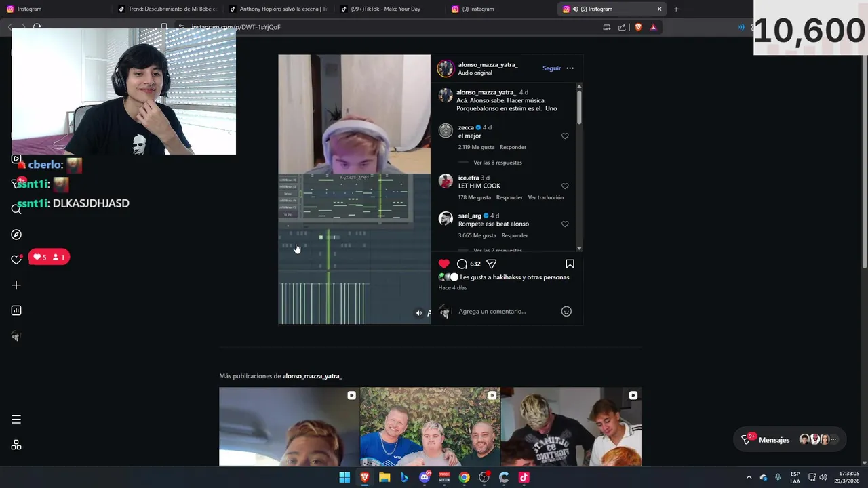Close the active (9) Instagram tab

(x=659, y=9)
